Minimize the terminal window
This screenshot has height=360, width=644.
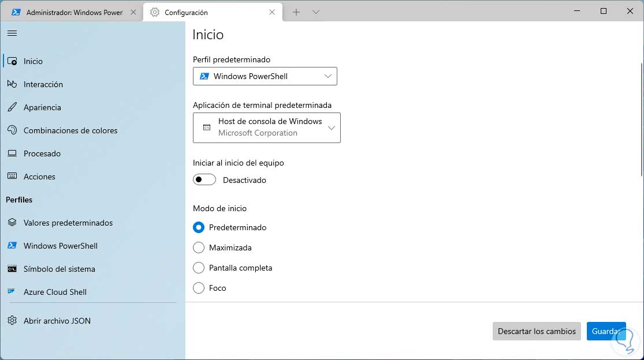tap(577, 11)
